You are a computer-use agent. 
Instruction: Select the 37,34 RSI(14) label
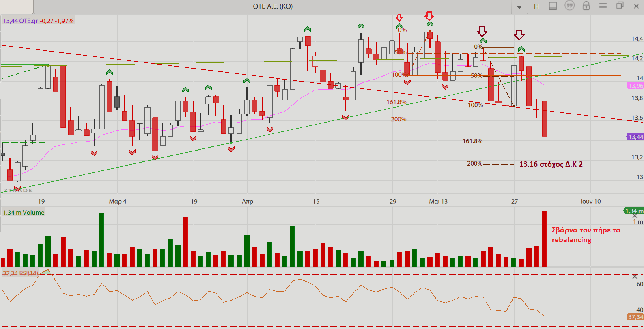pos(20,273)
